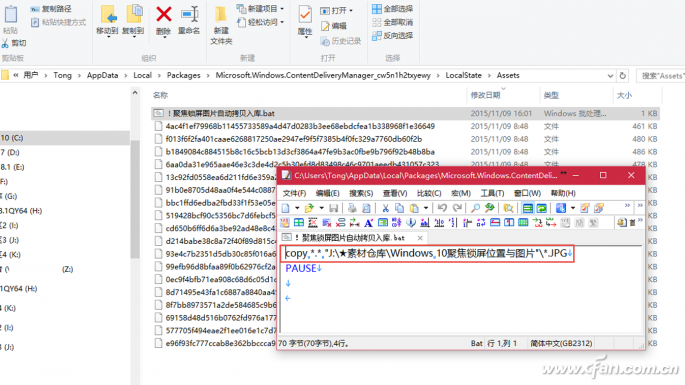The image size is (685, 385).
Task: Click the Find magnifier icon in editor toolbar
Action: click(x=476, y=208)
